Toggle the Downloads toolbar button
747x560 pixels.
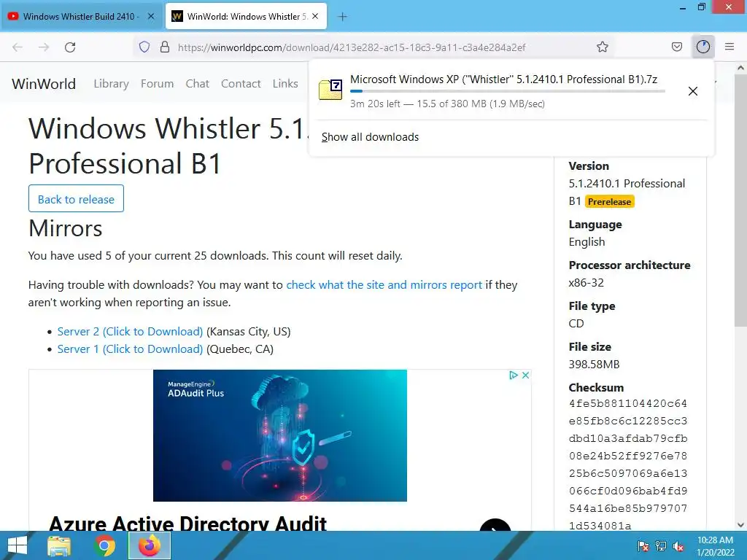click(x=703, y=47)
